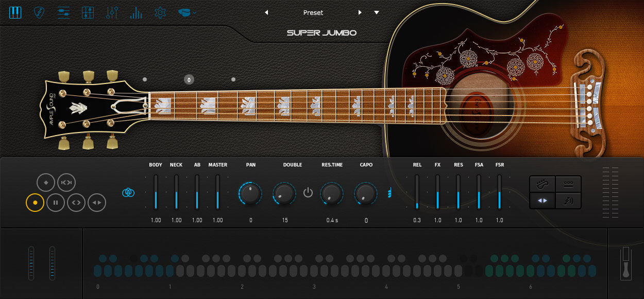The height and width of the screenshot is (299, 644).
Task: Open the mixer faders panel
Action: point(112,12)
